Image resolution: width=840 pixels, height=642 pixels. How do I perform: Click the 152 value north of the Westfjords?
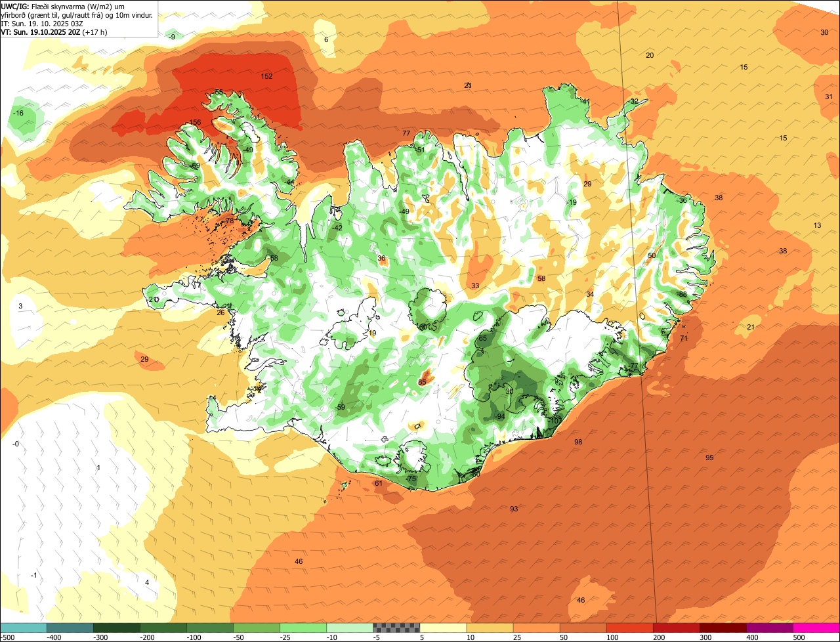pyautogui.click(x=266, y=76)
